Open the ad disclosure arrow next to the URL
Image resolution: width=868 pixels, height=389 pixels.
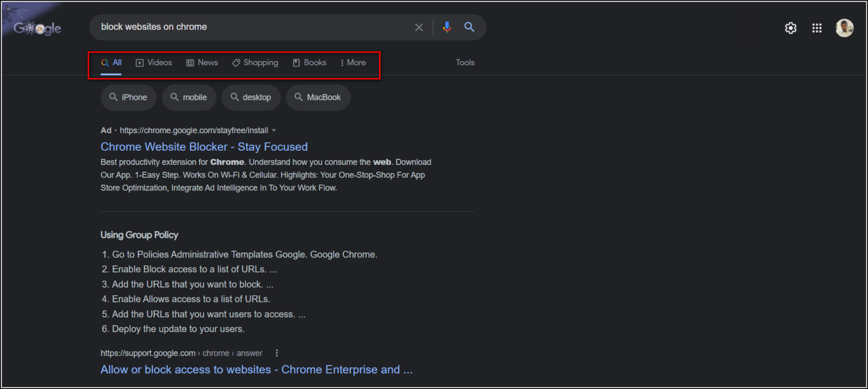coord(274,130)
